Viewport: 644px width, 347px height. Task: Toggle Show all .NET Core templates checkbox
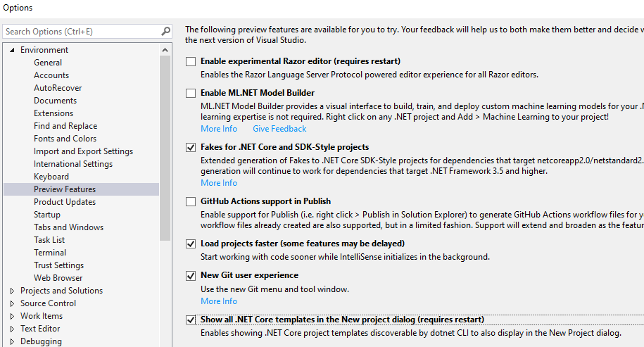(x=191, y=320)
